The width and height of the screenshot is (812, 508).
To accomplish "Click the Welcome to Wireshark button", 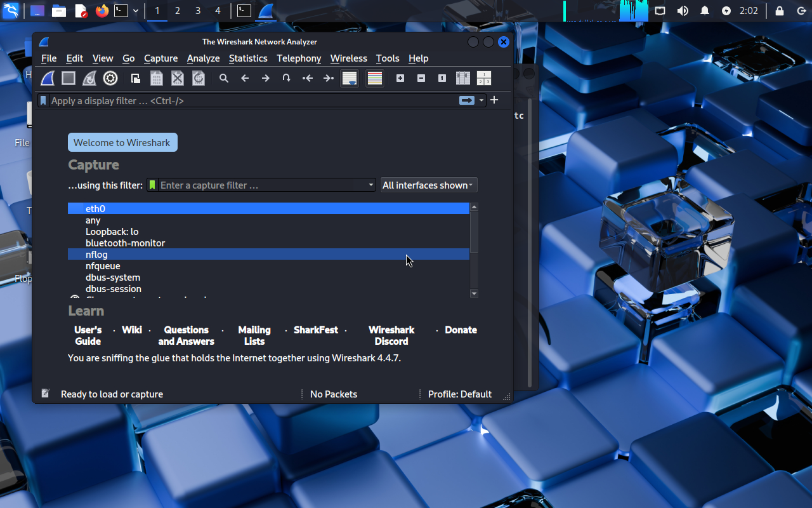I will [x=122, y=142].
